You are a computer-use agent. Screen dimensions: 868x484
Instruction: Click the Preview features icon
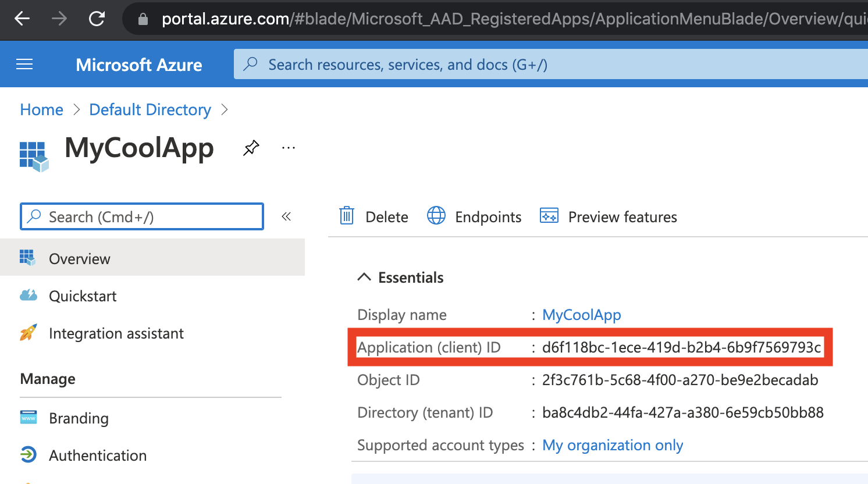click(x=548, y=216)
